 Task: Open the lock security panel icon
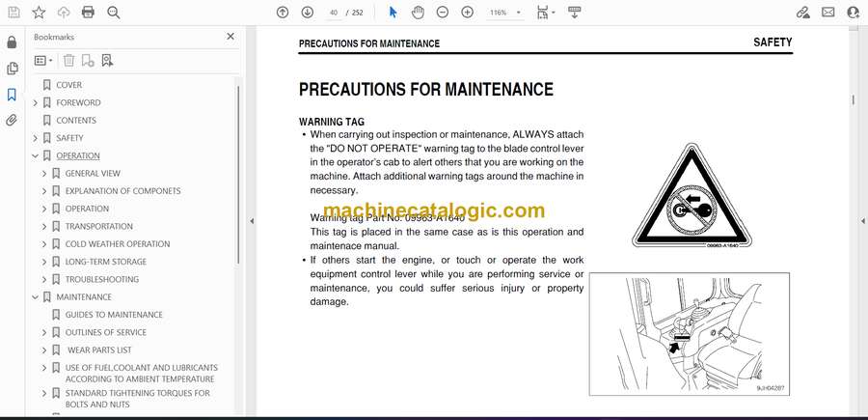pos(12,42)
